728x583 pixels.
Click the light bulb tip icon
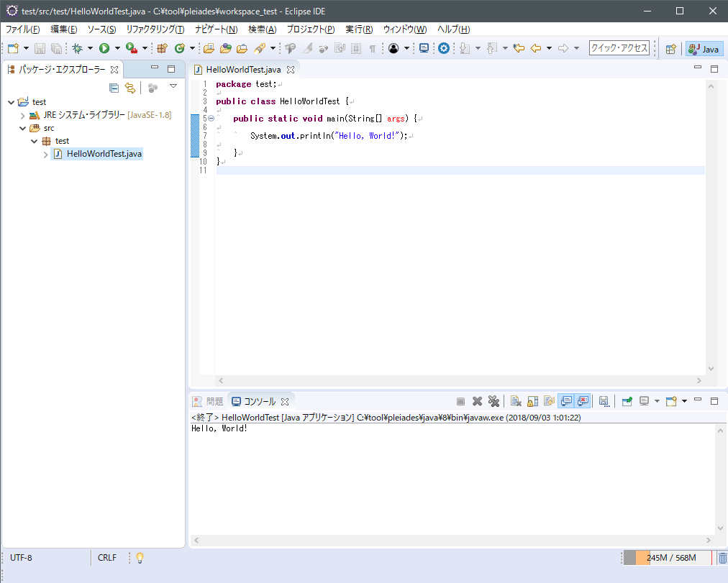pyautogui.click(x=140, y=558)
